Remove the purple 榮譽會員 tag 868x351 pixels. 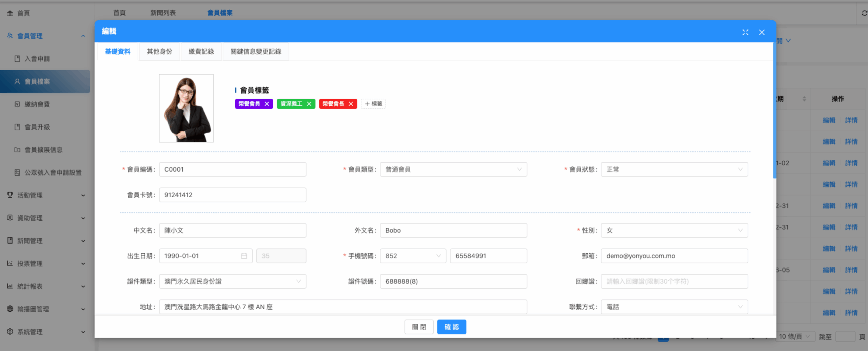(x=267, y=104)
